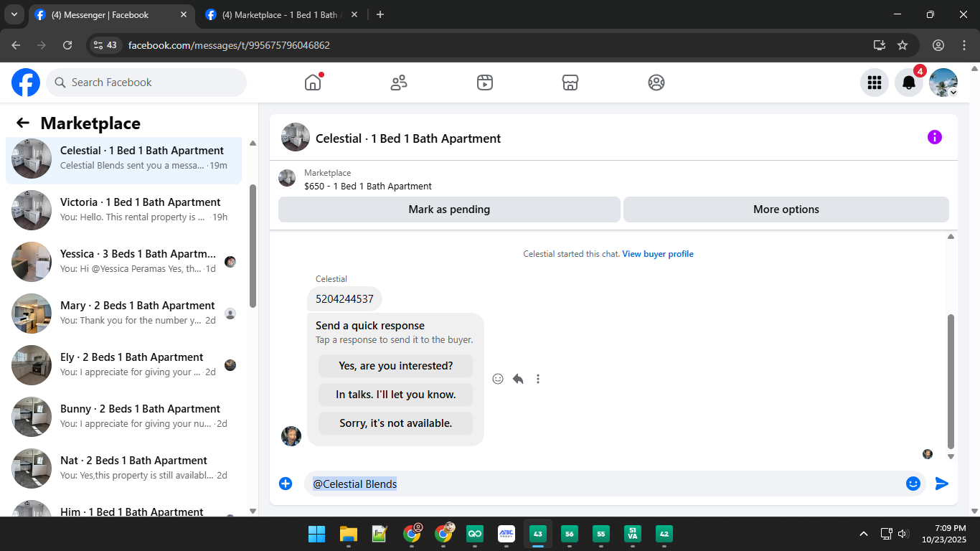
Task: Open account profile picture menu
Action: coord(943,83)
